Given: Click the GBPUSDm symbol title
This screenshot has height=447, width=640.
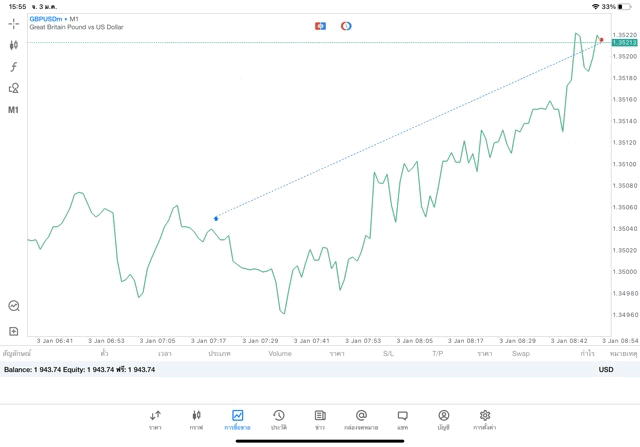Looking at the screenshot, I should [x=46, y=19].
